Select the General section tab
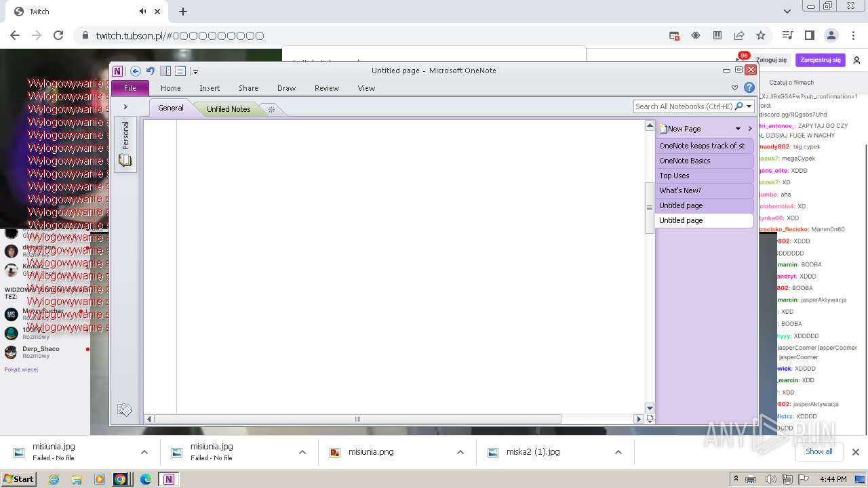 [x=171, y=108]
